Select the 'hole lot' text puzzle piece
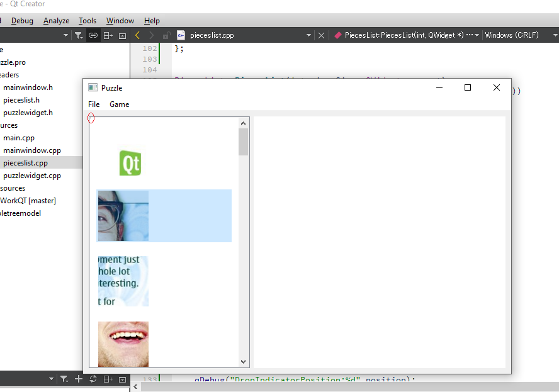 123,281
